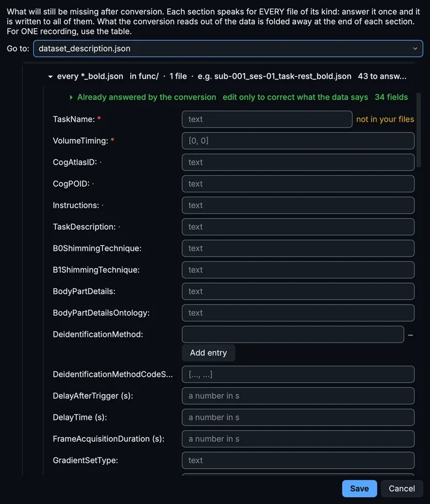
Task: Focus the TaskDescription field
Action: [x=298, y=227]
